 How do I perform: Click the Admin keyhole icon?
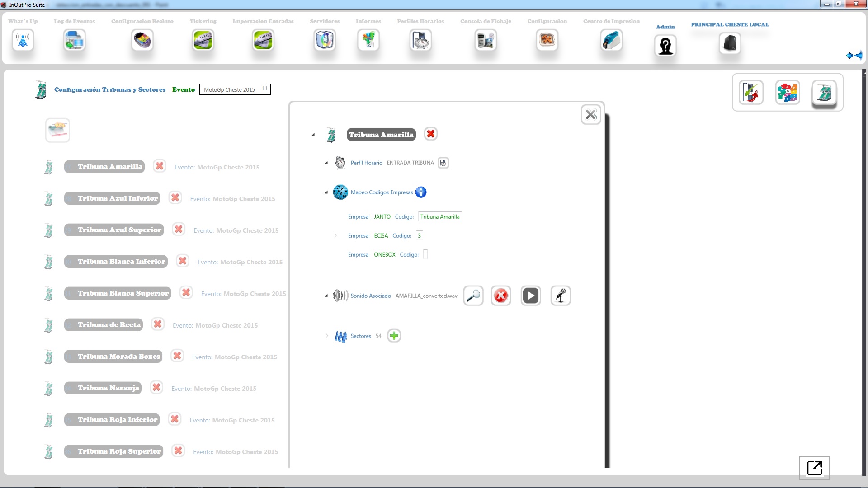point(665,46)
